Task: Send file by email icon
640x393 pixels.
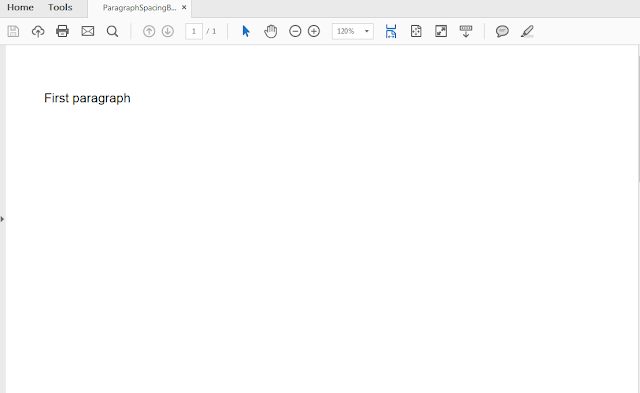Action: (x=88, y=31)
